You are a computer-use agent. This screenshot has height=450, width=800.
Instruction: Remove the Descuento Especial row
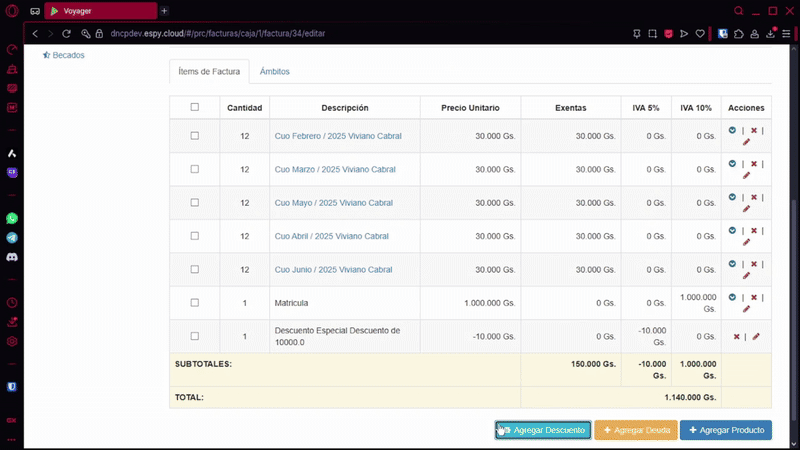(x=737, y=337)
